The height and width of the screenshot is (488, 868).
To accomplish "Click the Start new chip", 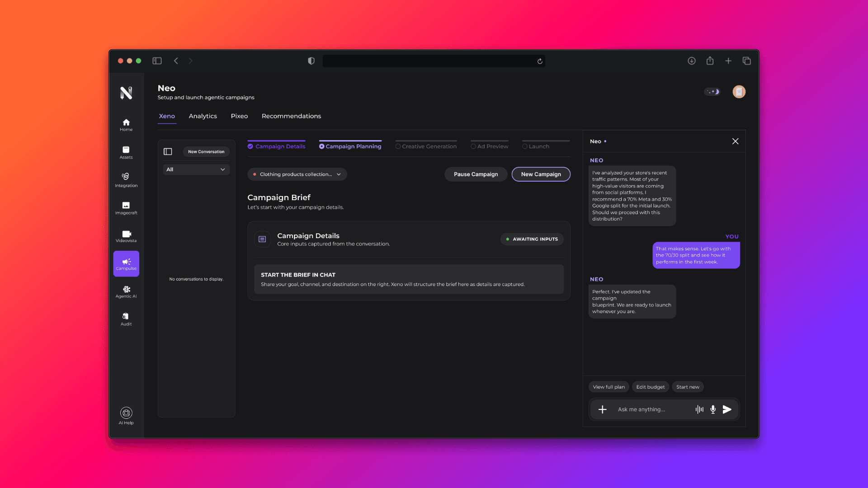I will click(688, 387).
